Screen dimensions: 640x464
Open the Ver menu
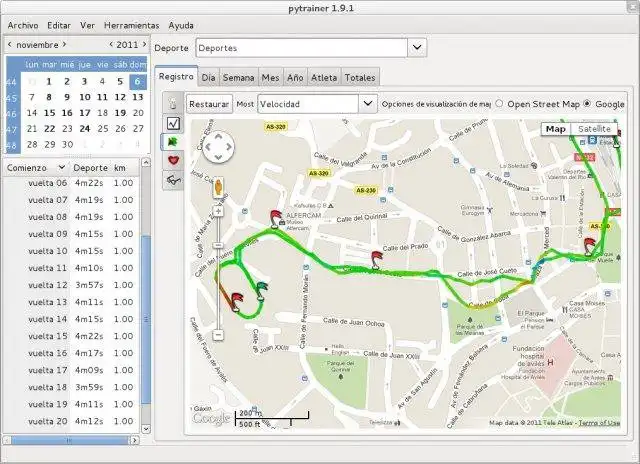(x=87, y=25)
